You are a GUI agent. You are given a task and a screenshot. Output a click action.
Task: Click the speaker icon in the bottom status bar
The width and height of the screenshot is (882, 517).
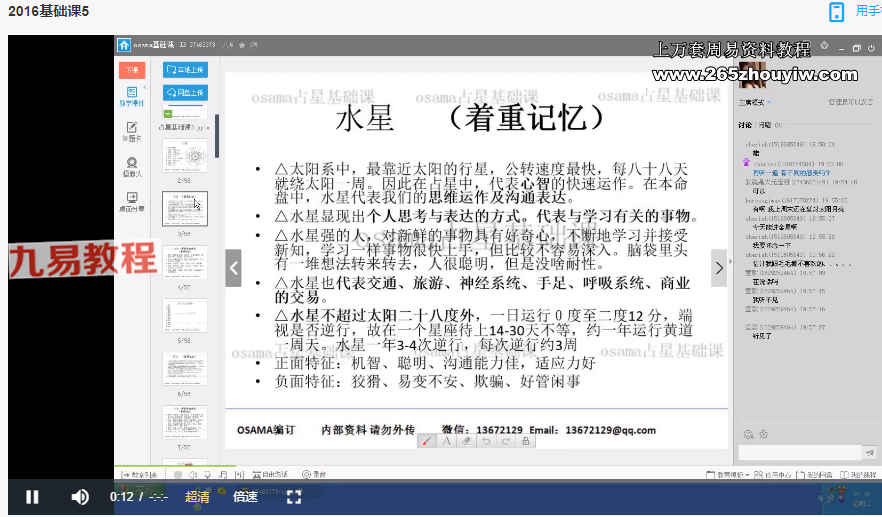point(192,475)
